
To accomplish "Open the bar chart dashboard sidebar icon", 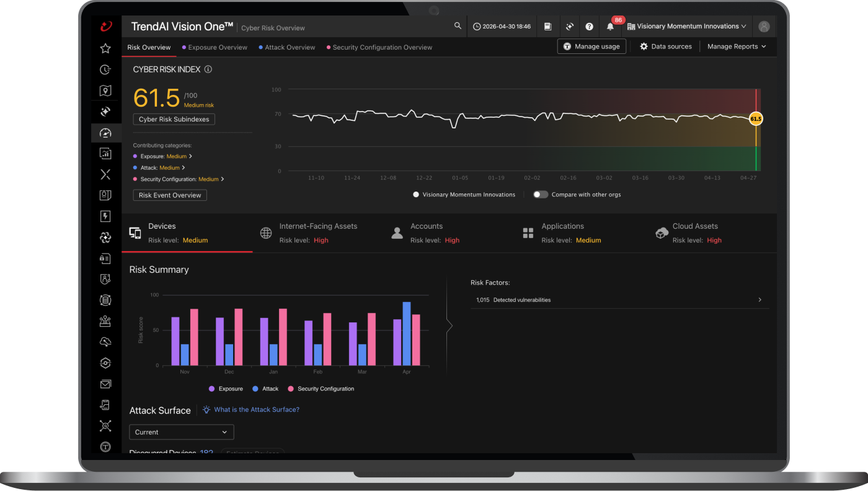I will (x=105, y=153).
